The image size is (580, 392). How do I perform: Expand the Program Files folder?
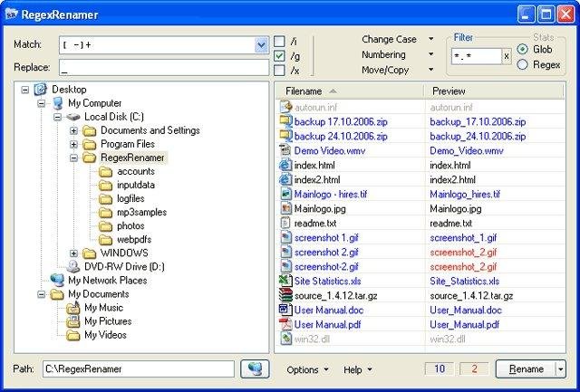pyautogui.click(x=74, y=144)
